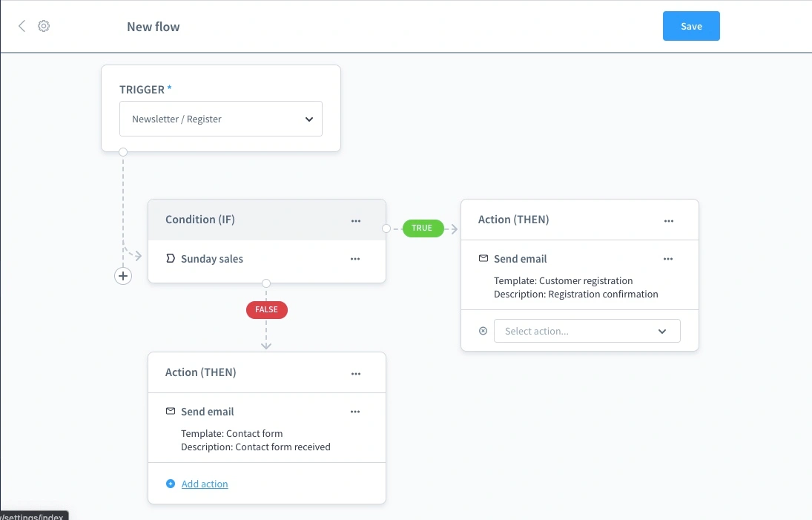The width and height of the screenshot is (812, 520).
Task: Click the plus circle below trigger
Action: point(123,276)
